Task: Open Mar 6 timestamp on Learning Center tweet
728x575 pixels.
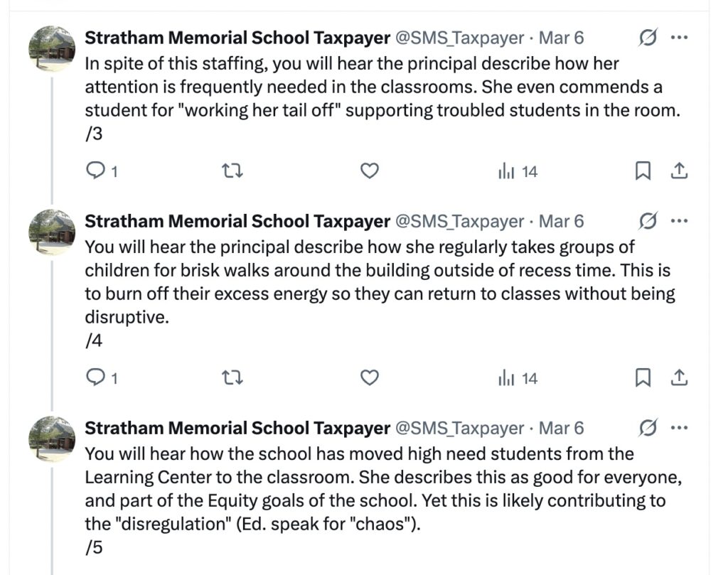Action: pos(561,428)
